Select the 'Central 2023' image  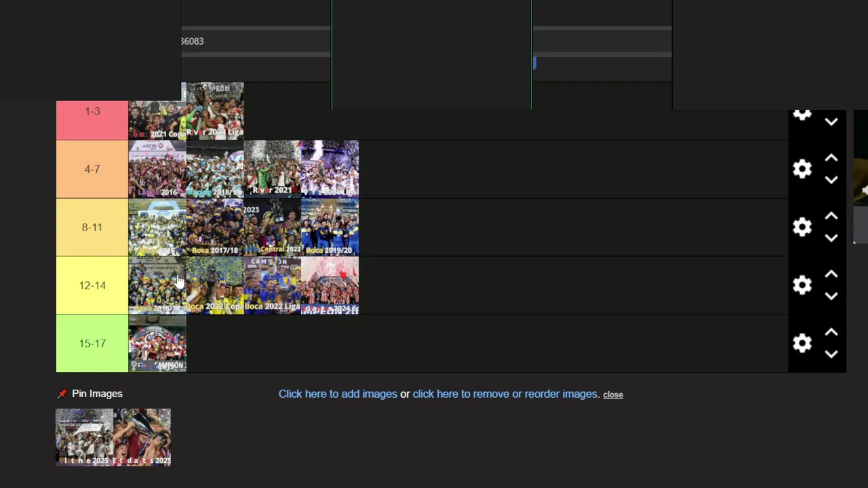click(x=272, y=227)
